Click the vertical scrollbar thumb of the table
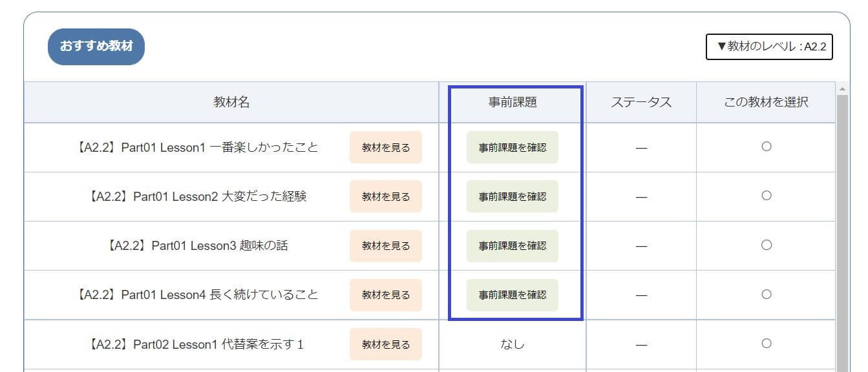Viewport: 868px width, 372px height. pos(842,232)
